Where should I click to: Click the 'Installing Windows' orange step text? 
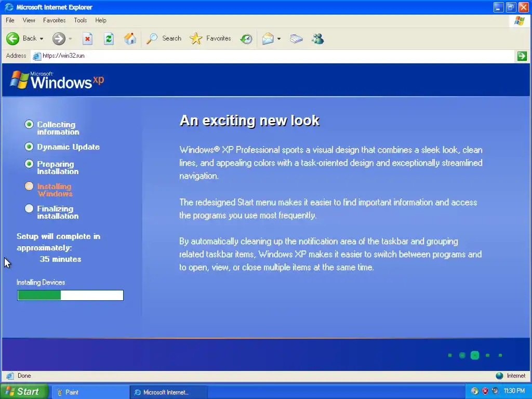55,190
